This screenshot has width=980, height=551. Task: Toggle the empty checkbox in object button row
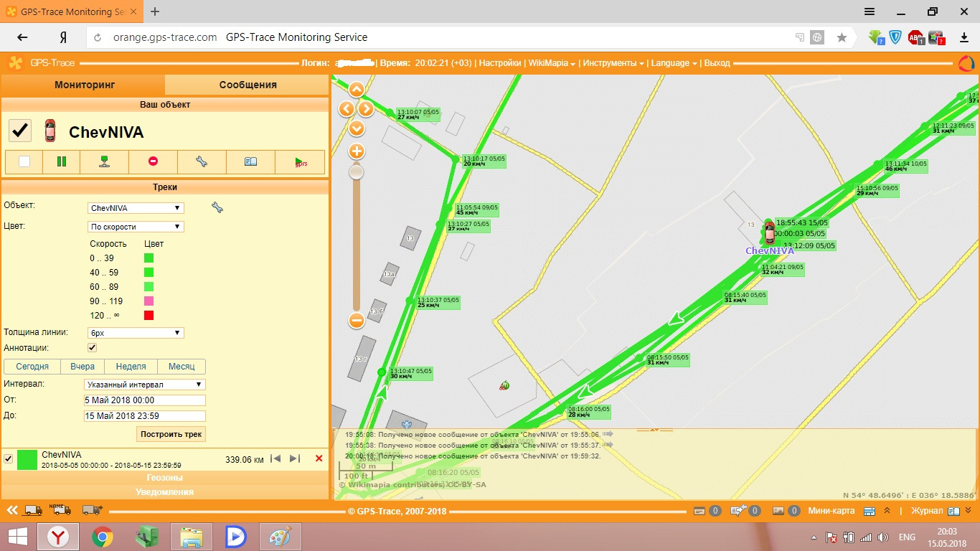click(x=24, y=161)
